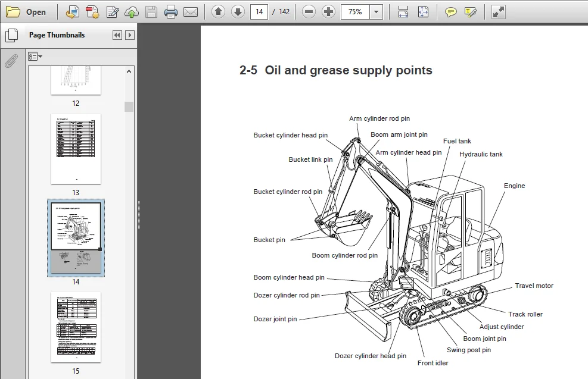Add a sticky note comment icon
This screenshot has height=379, width=588.
tap(450, 12)
